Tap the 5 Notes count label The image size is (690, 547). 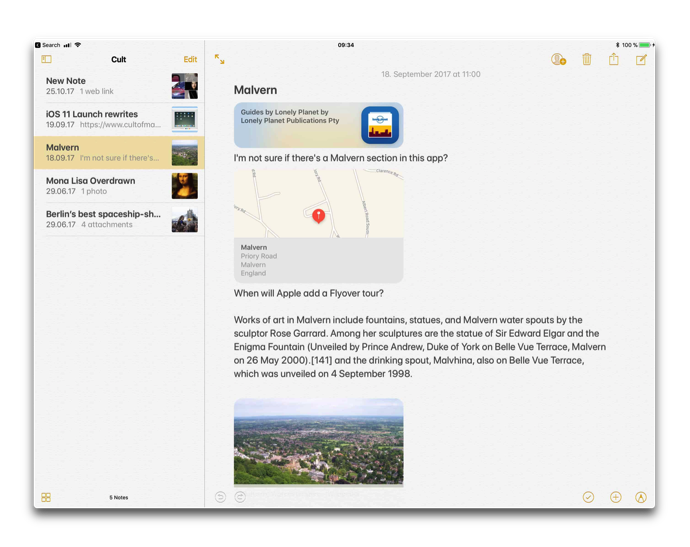click(x=119, y=497)
